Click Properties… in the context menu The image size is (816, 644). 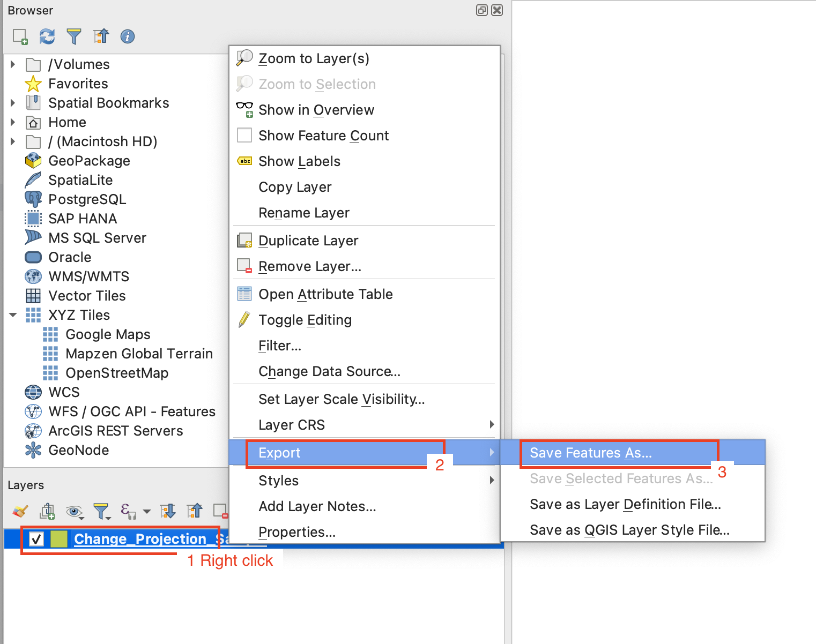click(296, 532)
